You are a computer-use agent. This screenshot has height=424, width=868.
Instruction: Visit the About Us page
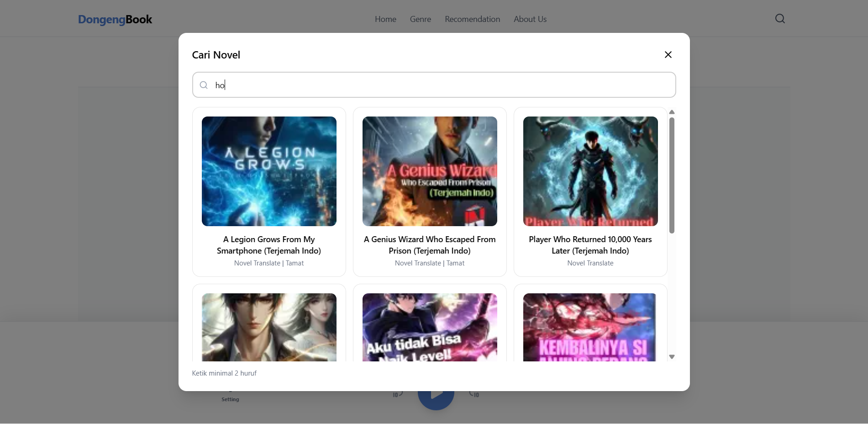tap(530, 19)
